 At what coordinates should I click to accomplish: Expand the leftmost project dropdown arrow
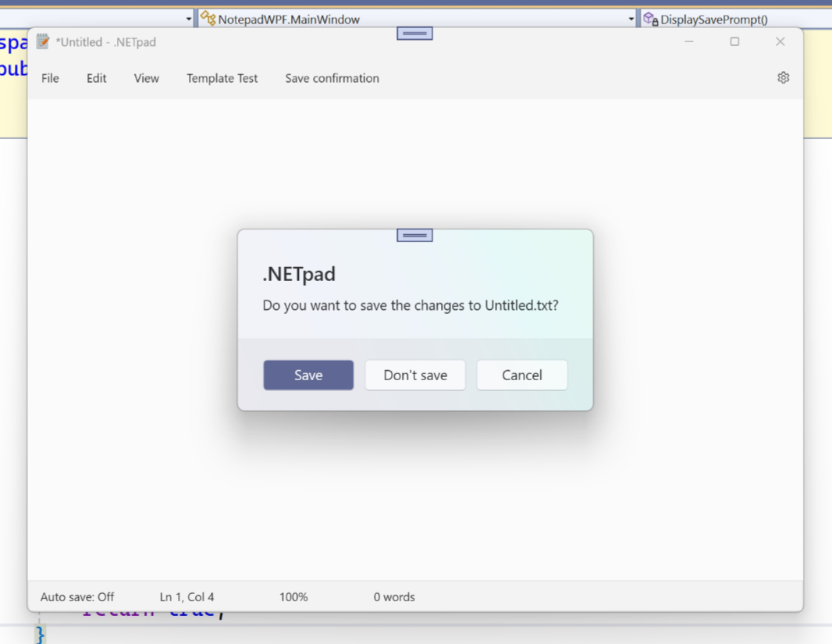[x=189, y=19]
